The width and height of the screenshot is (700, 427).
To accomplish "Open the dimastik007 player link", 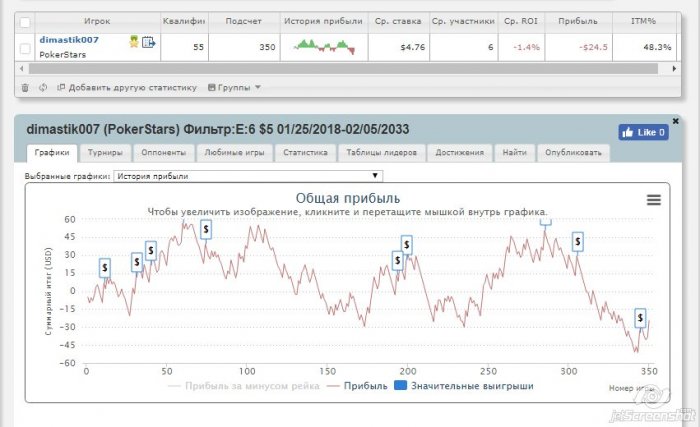I will (x=69, y=40).
